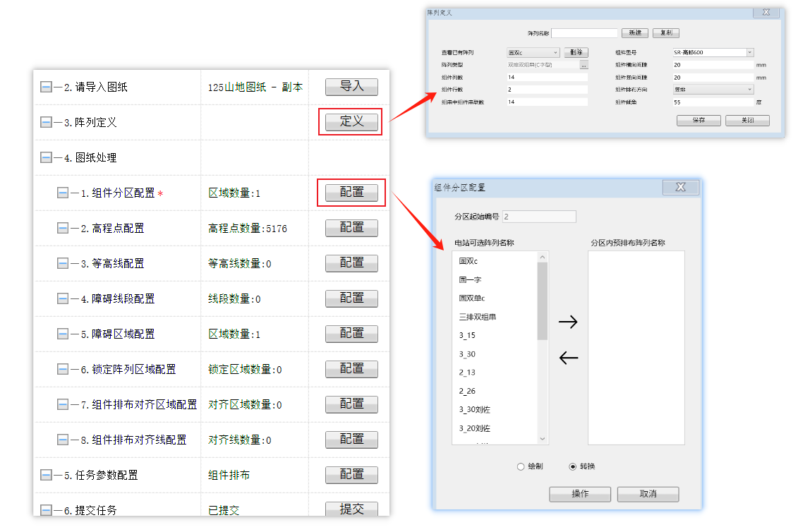Select the 转换 radio button

(572, 466)
